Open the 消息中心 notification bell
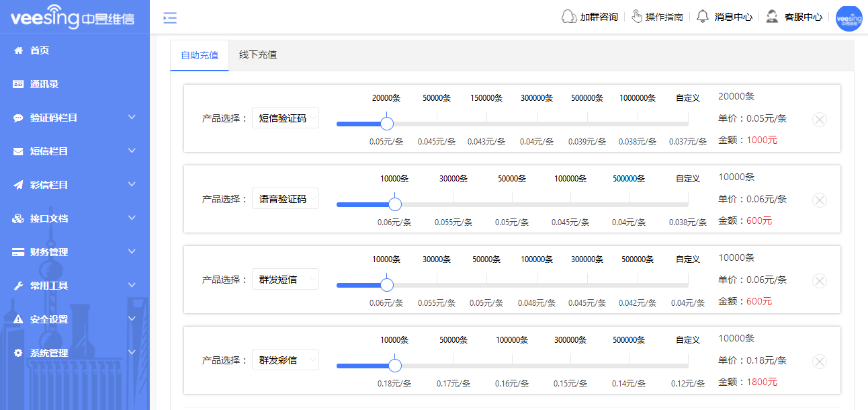This screenshot has width=868, height=410. coord(703,16)
